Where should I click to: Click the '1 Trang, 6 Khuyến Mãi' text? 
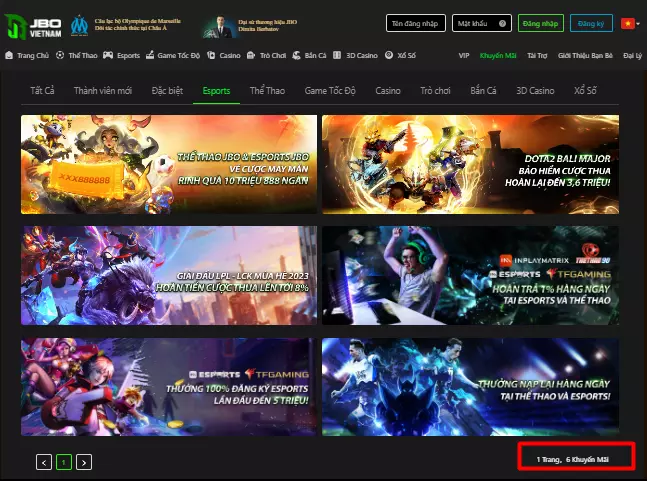tap(572, 459)
